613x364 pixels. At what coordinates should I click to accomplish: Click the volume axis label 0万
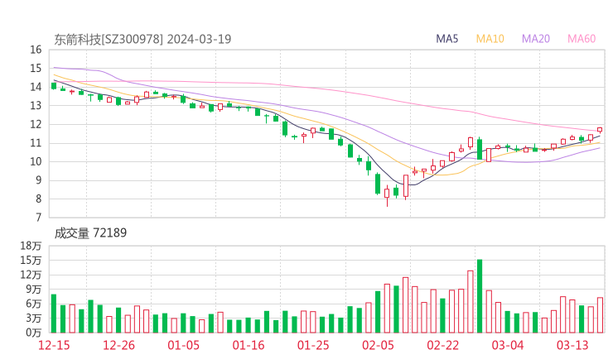34,333
